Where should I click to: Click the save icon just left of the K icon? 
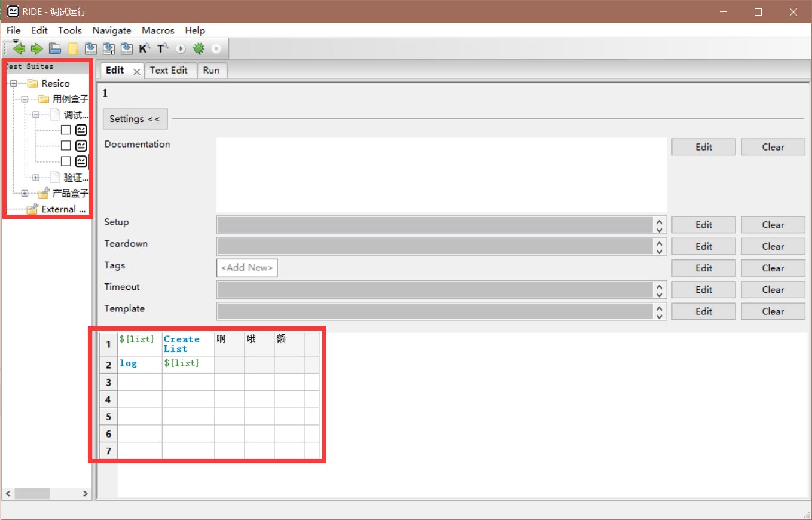tap(127, 49)
